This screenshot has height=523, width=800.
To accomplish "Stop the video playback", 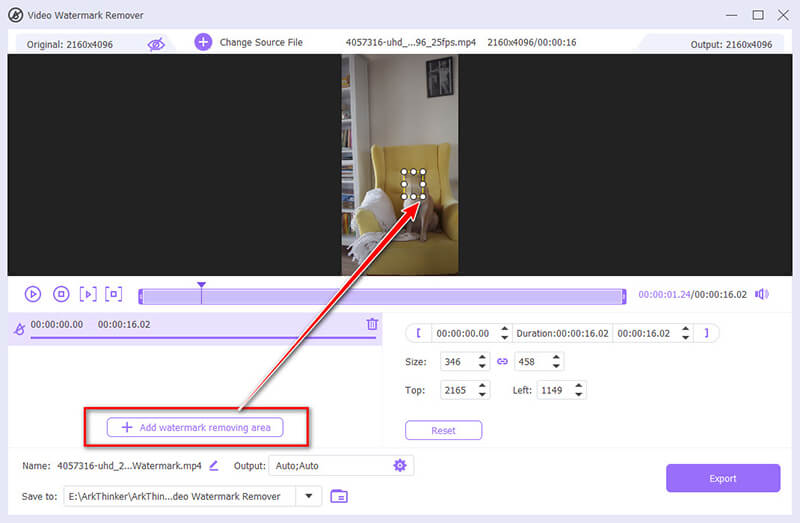I will (61, 294).
